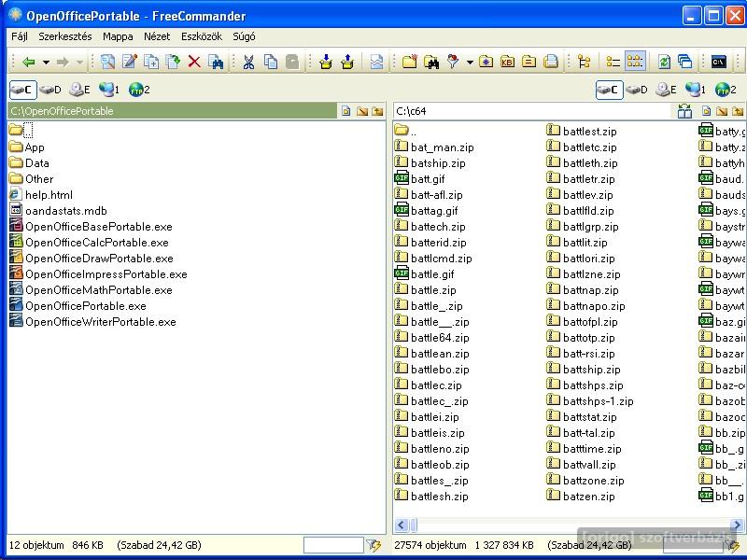Open the DOS command prompt icon
Viewport: 747px width, 560px height.
coord(718,62)
